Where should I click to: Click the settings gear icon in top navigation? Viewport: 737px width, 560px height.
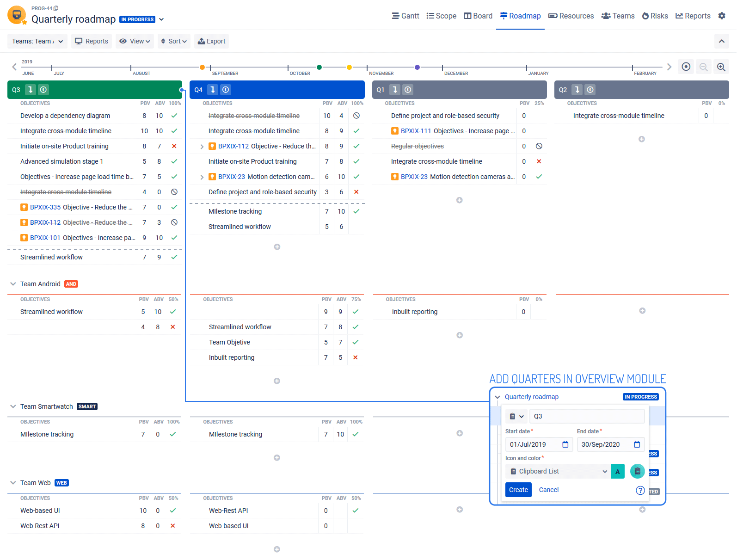click(x=722, y=16)
